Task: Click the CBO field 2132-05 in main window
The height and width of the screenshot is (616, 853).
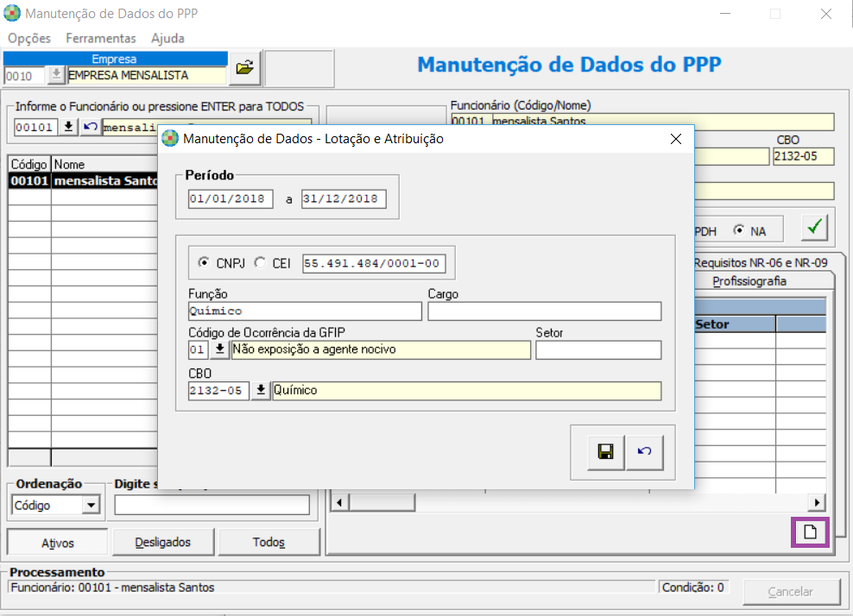Action: [x=804, y=156]
